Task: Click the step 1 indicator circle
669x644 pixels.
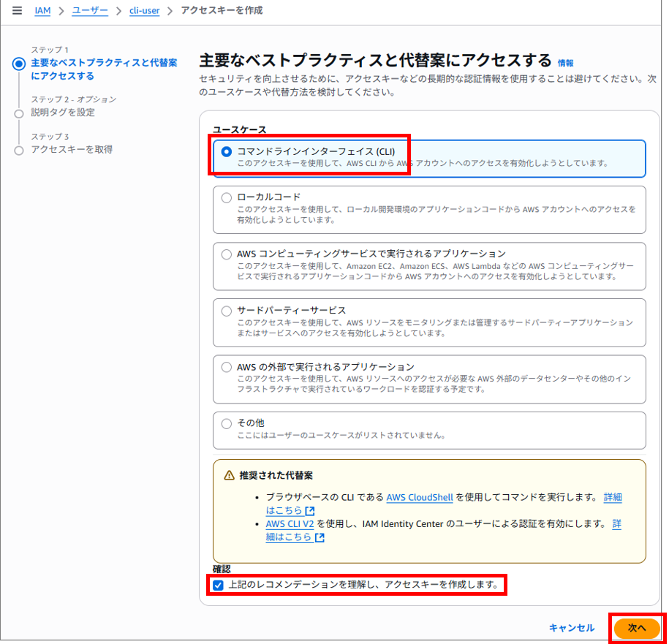Action: pos(19,64)
